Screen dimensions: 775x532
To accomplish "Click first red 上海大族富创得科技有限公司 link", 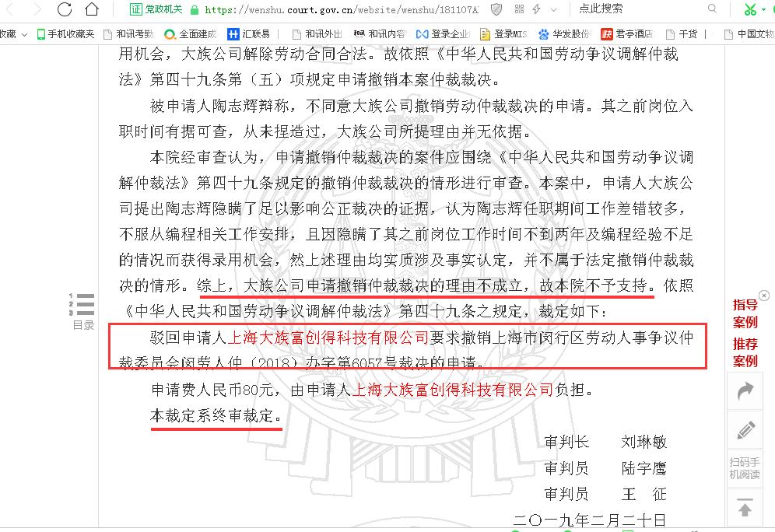I will pyautogui.click(x=328, y=338).
